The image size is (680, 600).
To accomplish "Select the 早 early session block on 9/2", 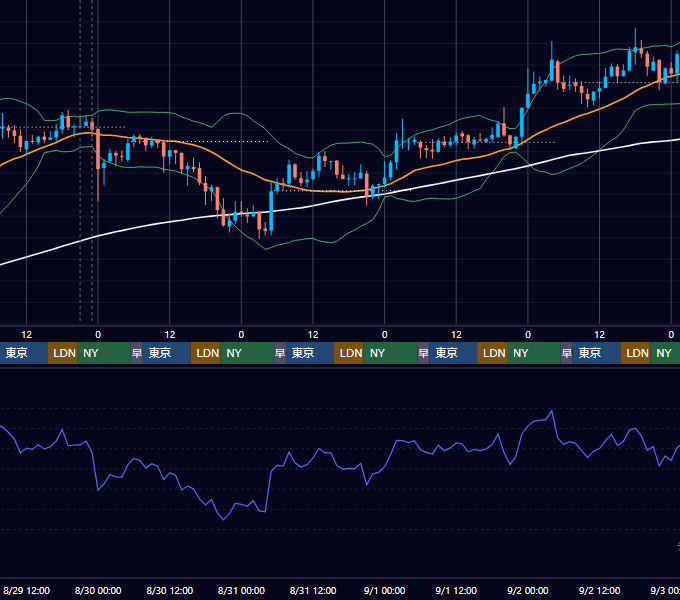I will (x=566, y=353).
